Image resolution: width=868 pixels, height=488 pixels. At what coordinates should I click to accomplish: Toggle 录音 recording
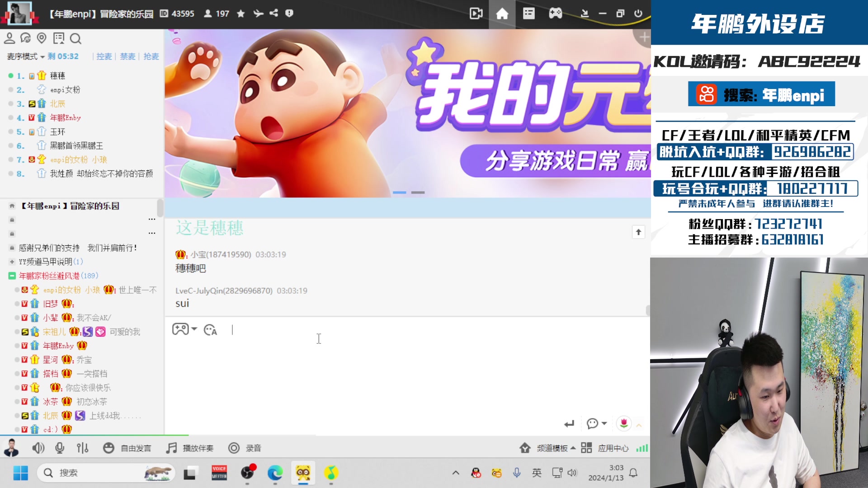(245, 448)
